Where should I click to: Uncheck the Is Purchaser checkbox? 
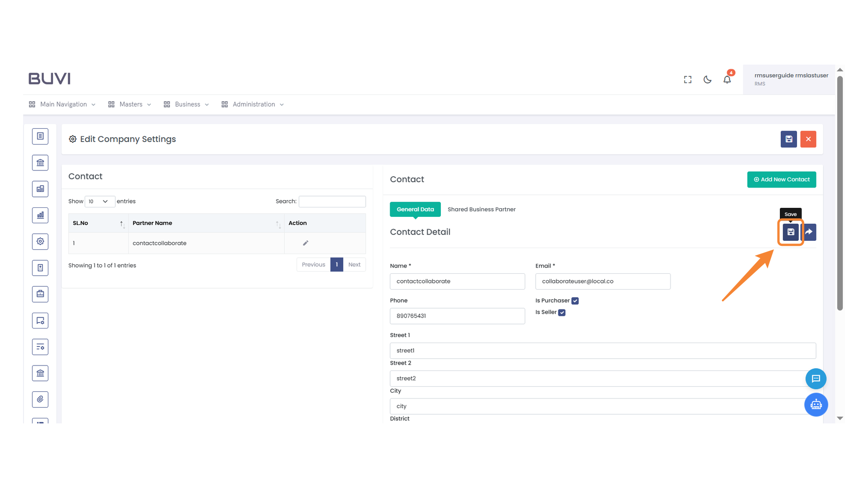coord(575,301)
